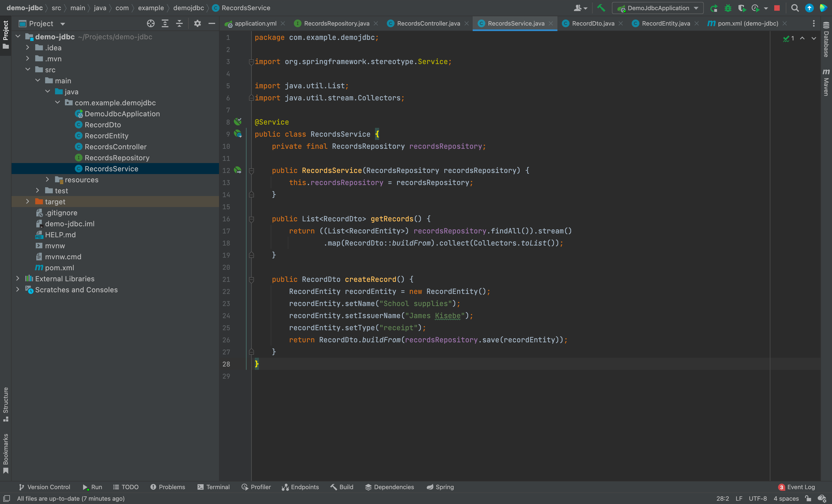This screenshot has height=504, width=832.
Task: Expand the resources folder
Action: tap(48, 180)
